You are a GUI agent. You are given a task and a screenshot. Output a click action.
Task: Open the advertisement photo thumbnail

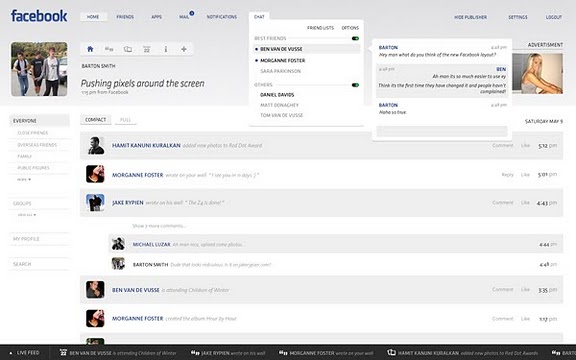[x=537, y=73]
